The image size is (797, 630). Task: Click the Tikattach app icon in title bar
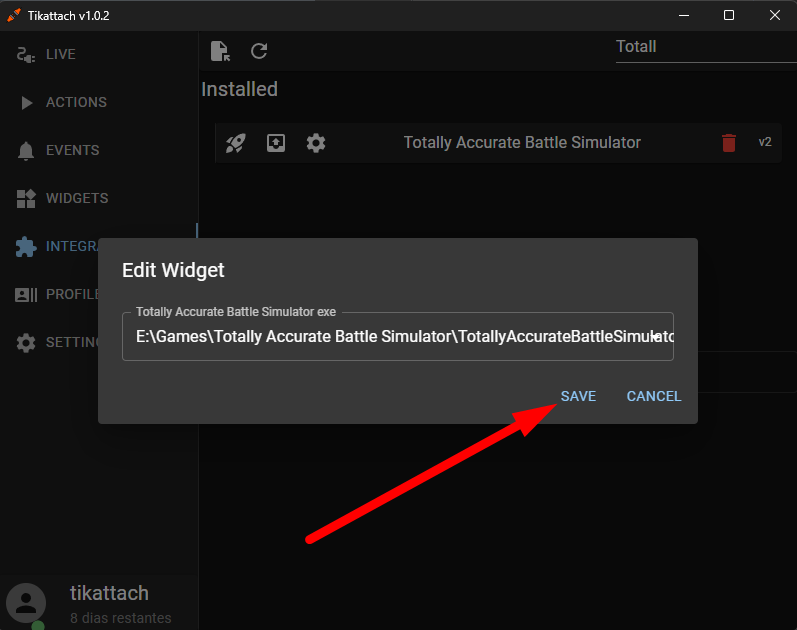pos(14,15)
